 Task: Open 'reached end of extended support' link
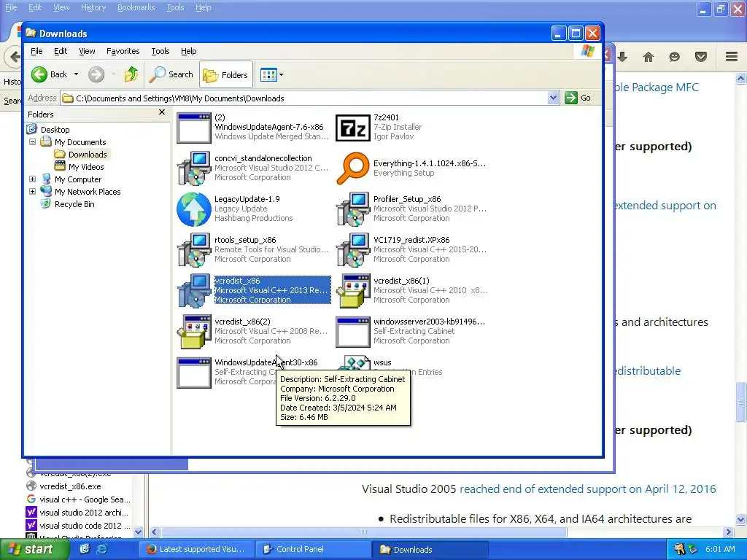pyautogui.click(x=588, y=489)
